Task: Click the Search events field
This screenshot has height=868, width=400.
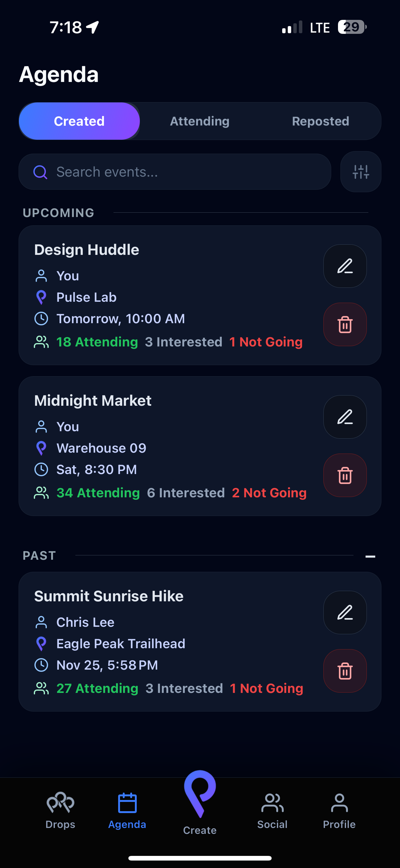Action: [175, 172]
